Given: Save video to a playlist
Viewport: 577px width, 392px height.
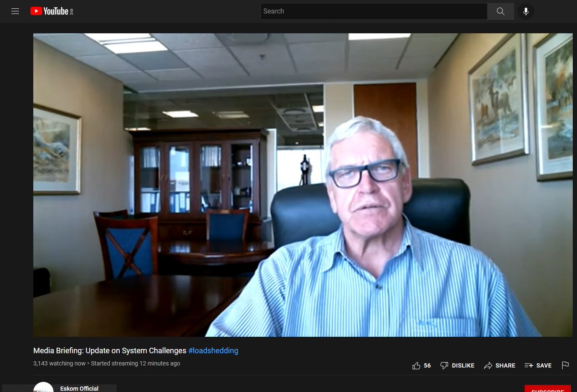Looking at the screenshot, I should click(538, 366).
